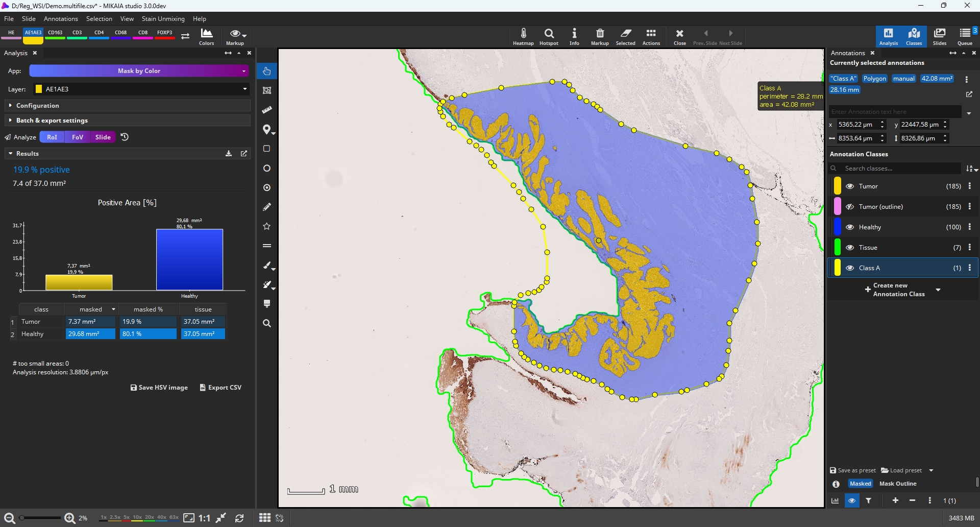
Task: Expand the Configuration section
Action: click(x=38, y=106)
